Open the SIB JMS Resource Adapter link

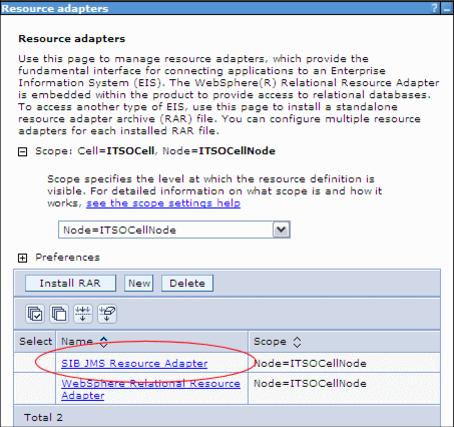(134, 363)
